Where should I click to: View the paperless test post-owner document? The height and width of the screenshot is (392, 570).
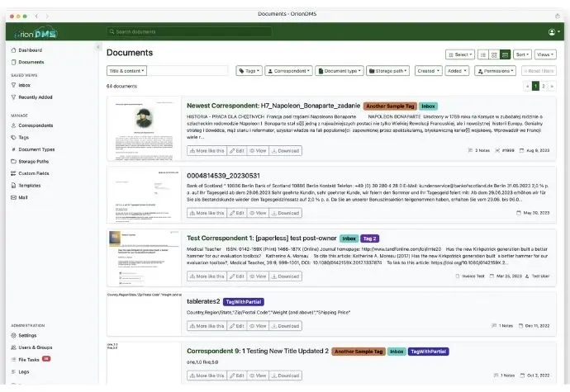[258, 276]
